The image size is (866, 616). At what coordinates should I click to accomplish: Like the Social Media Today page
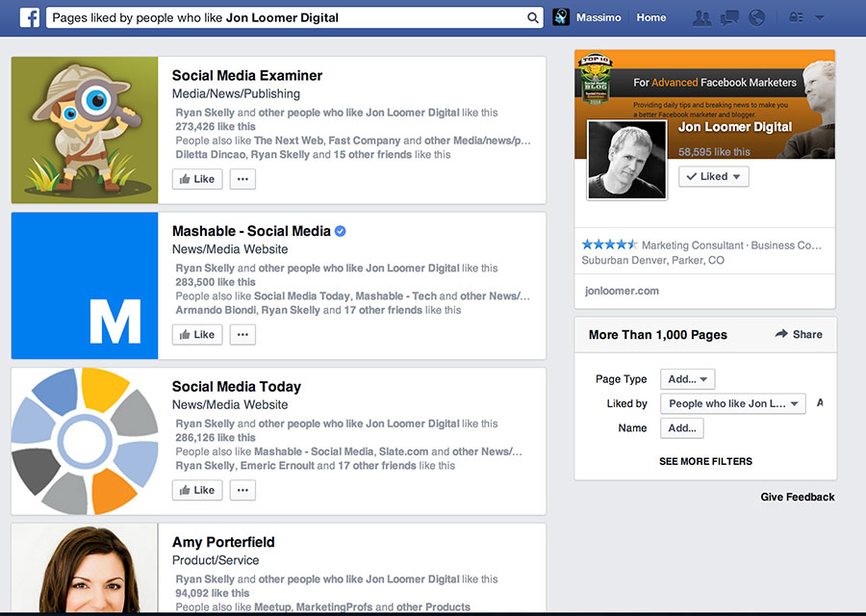click(x=197, y=490)
